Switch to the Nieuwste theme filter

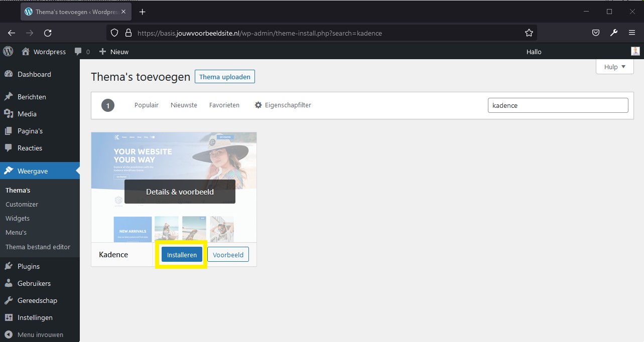tap(184, 105)
